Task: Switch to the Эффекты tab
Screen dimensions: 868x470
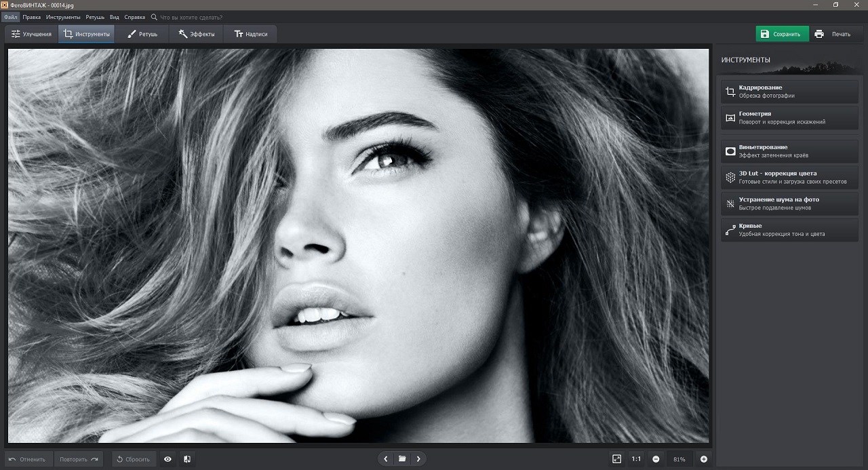Action: click(197, 34)
